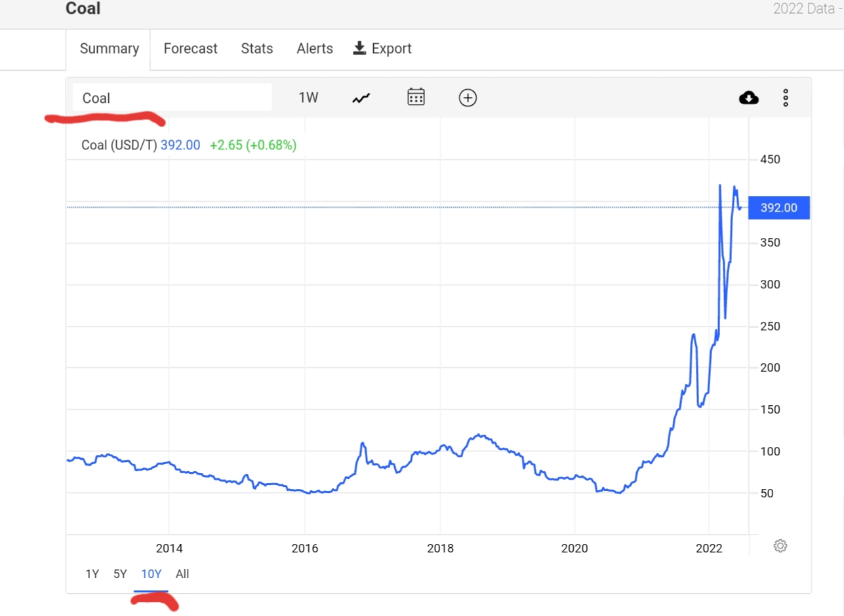Open the chart type line icon
This screenshot has height=616, width=844.
point(361,98)
